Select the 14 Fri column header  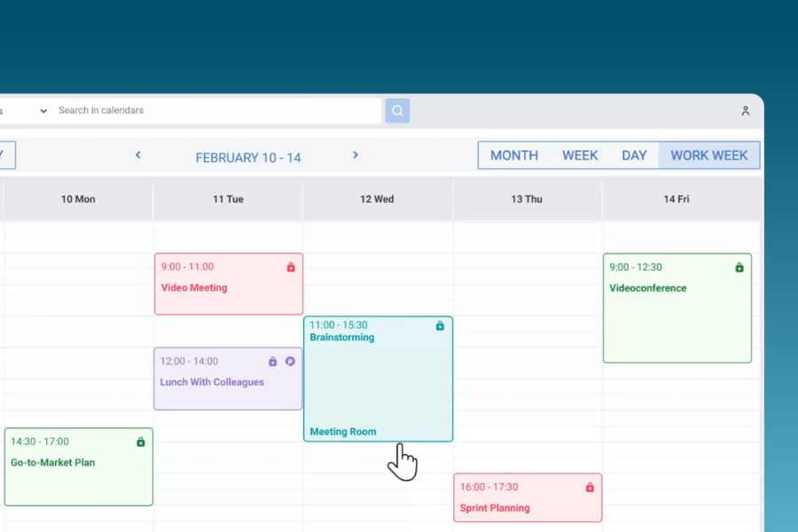click(x=677, y=199)
